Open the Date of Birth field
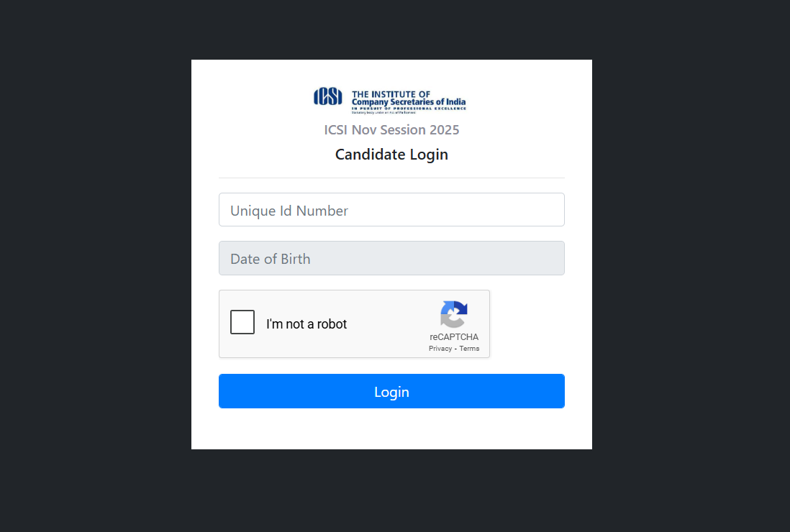The image size is (790, 532). (x=391, y=258)
